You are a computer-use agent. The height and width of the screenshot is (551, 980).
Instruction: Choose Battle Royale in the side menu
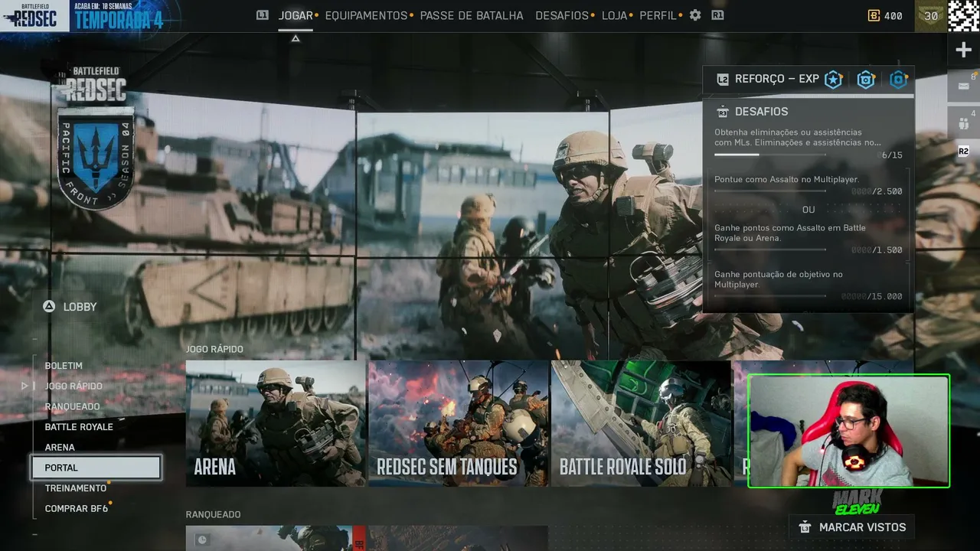(79, 427)
